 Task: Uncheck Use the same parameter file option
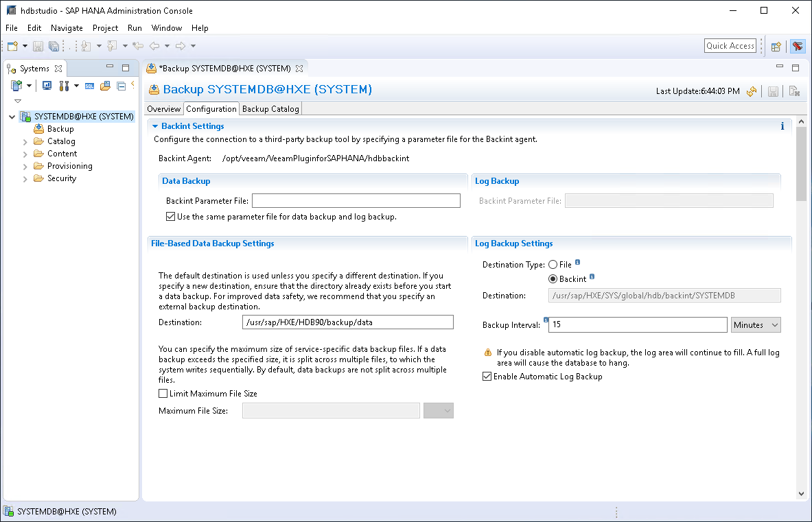click(169, 216)
